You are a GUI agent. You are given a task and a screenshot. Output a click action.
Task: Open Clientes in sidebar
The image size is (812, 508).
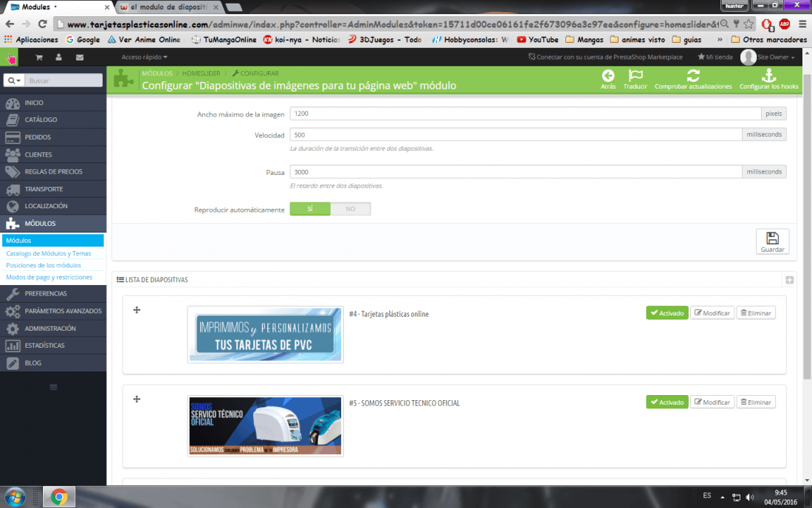coord(53,154)
